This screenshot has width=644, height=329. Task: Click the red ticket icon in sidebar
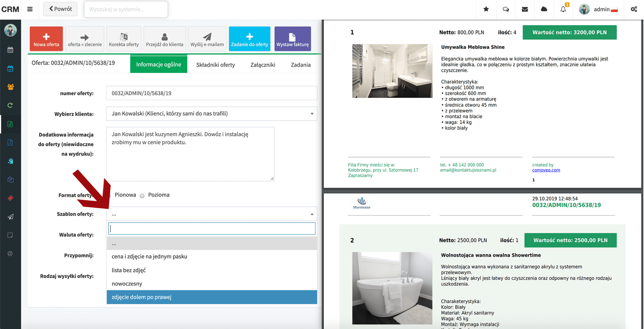10,198
